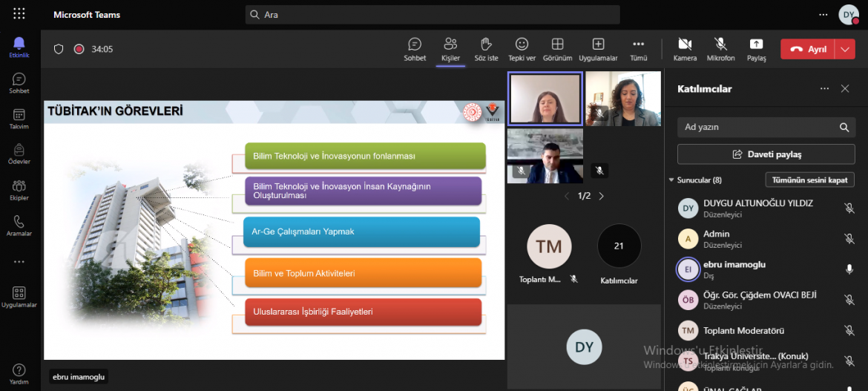Open Ekipler teams in sidebar
The height and width of the screenshot is (391, 868).
click(x=19, y=190)
